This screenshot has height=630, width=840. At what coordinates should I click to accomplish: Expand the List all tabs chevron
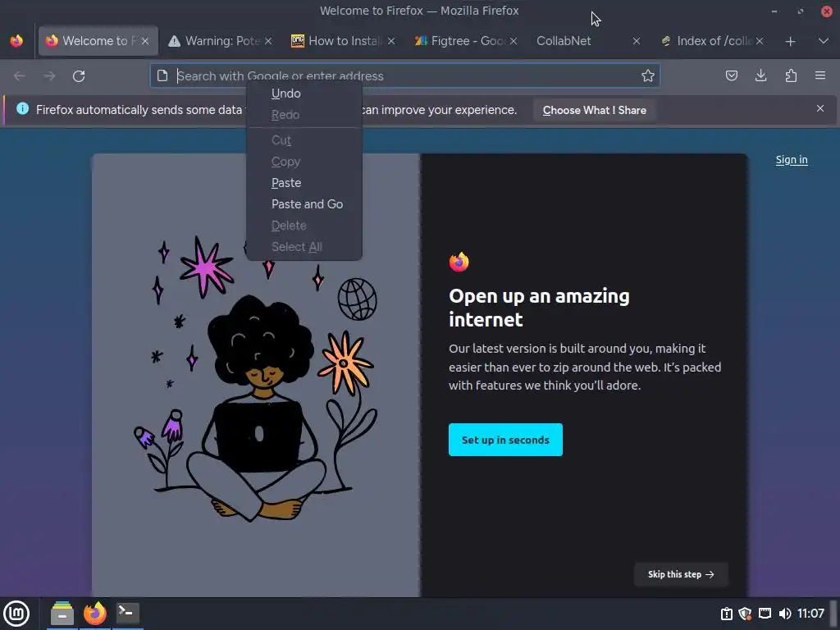tap(824, 41)
